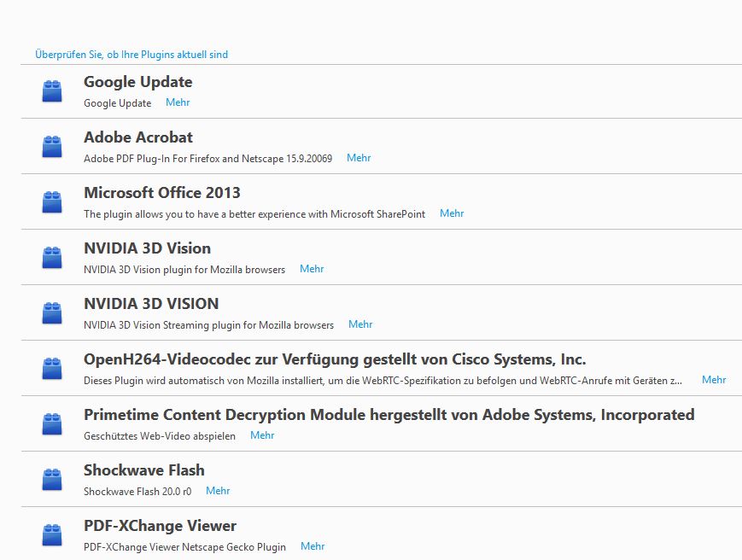The width and height of the screenshot is (742, 560).
Task: Click the Google Update plugin brick icon
Action: coord(52,91)
